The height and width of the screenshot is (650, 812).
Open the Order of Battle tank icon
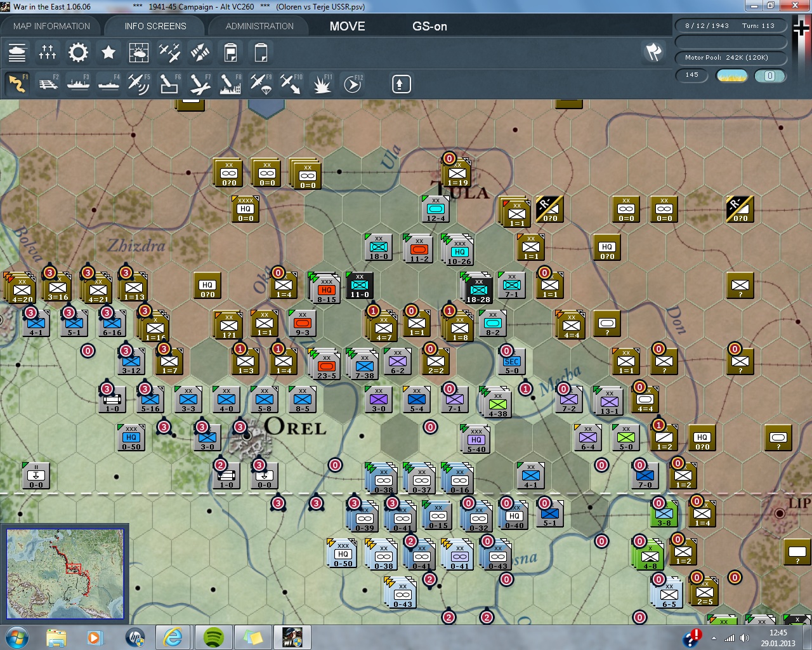tap(17, 52)
